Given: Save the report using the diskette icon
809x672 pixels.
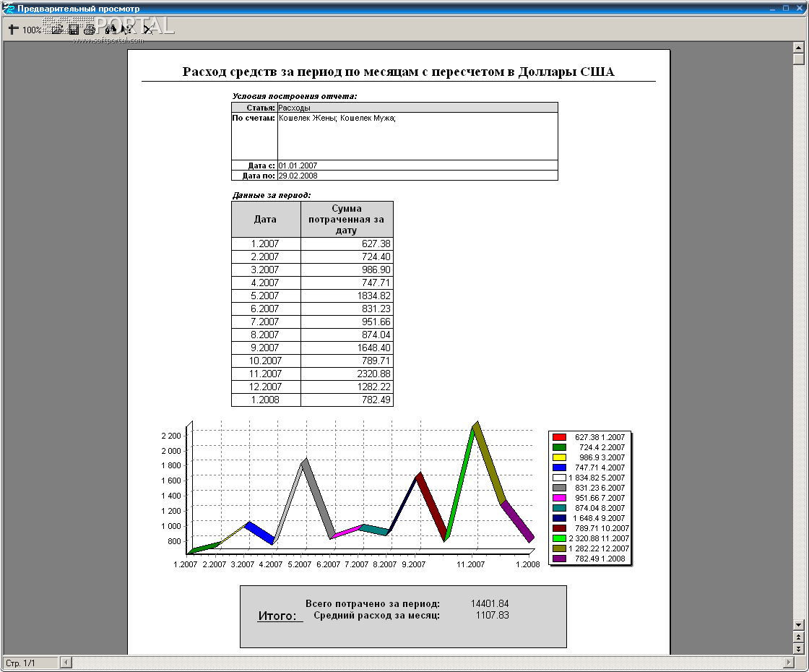Looking at the screenshot, I should click(x=74, y=30).
